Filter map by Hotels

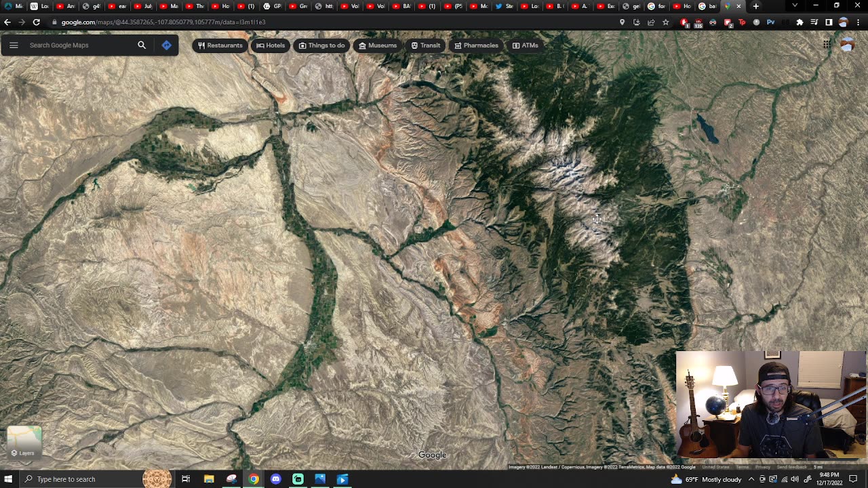click(x=271, y=45)
